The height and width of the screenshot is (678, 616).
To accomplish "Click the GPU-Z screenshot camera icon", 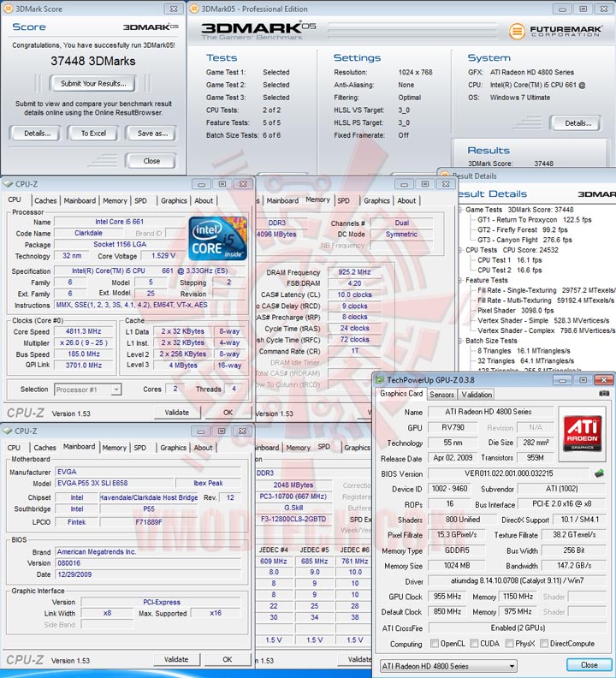I will (x=604, y=394).
